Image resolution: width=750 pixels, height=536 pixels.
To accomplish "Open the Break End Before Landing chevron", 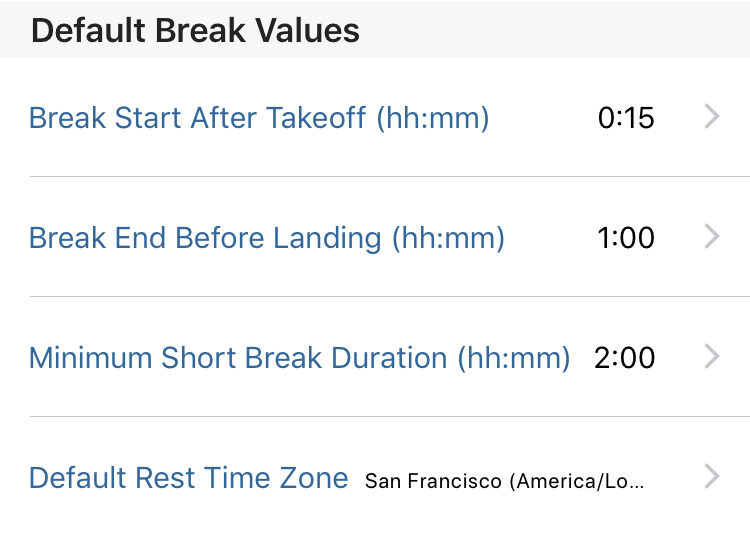I will (x=712, y=237).
